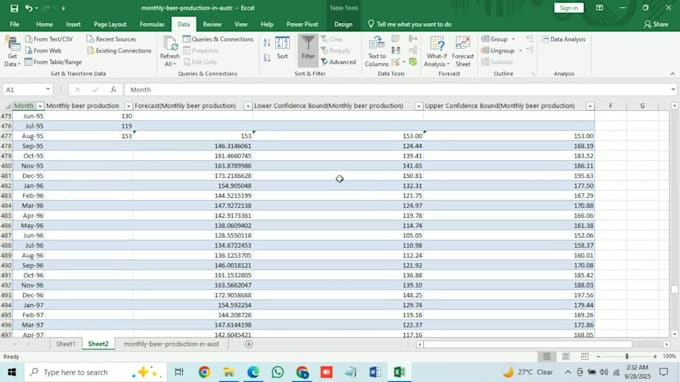The width and height of the screenshot is (680, 382).
Task: Collapse the ribbon
Action: pyautogui.click(x=673, y=74)
